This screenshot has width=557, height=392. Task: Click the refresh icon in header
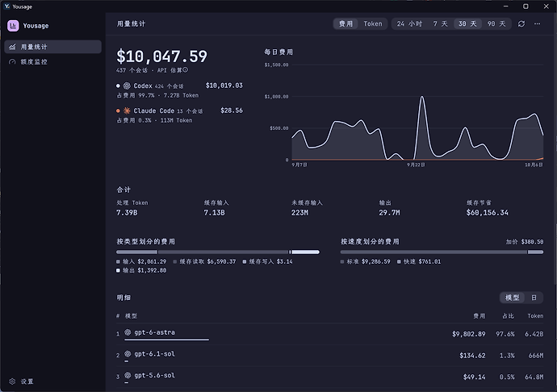click(521, 23)
